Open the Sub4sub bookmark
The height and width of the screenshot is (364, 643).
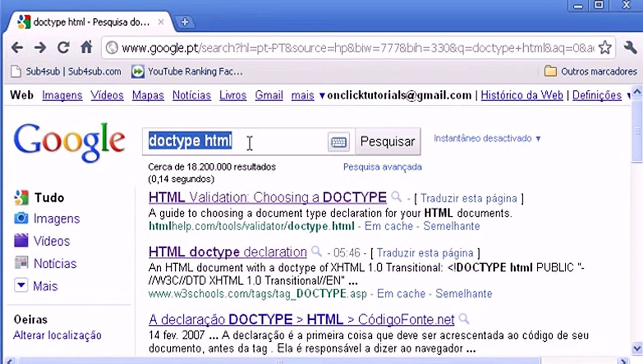click(66, 71)
